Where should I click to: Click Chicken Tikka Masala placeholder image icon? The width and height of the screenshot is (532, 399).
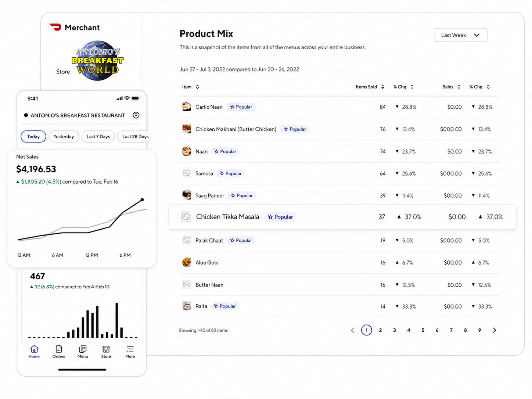coord(186,217)
